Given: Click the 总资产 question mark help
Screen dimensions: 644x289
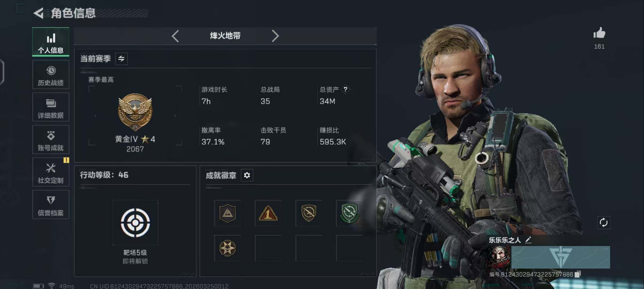Looking at the screenshot, I should 345,89.
